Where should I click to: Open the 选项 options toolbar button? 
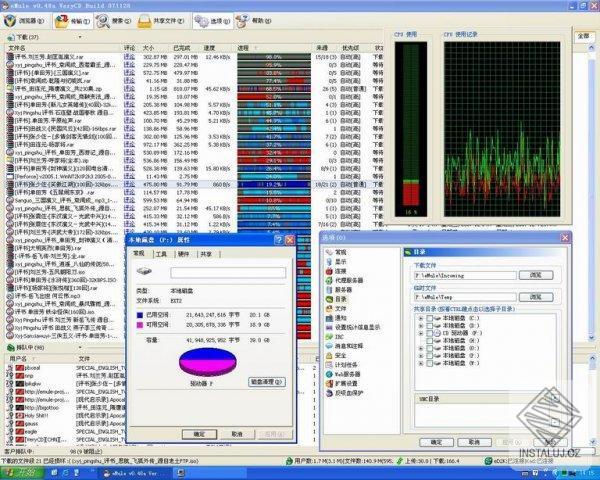tap(213, 21)
